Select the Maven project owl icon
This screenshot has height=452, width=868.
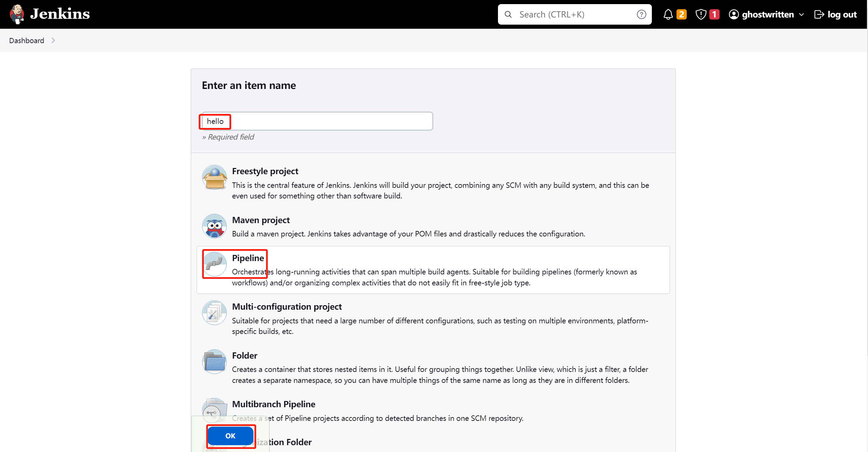coord(214,226)
